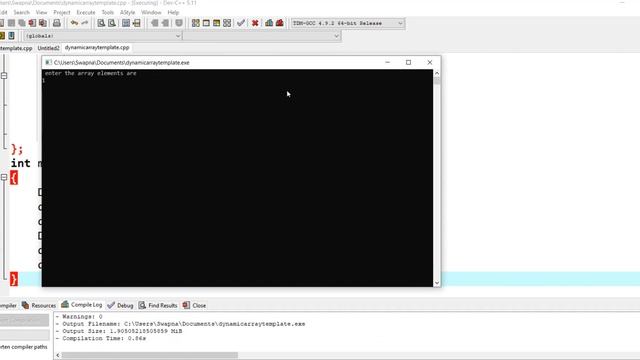Viewport: 640px width, 360px height.
Task: Click the Profile Analysis chart icon
Action: [269, 23]
